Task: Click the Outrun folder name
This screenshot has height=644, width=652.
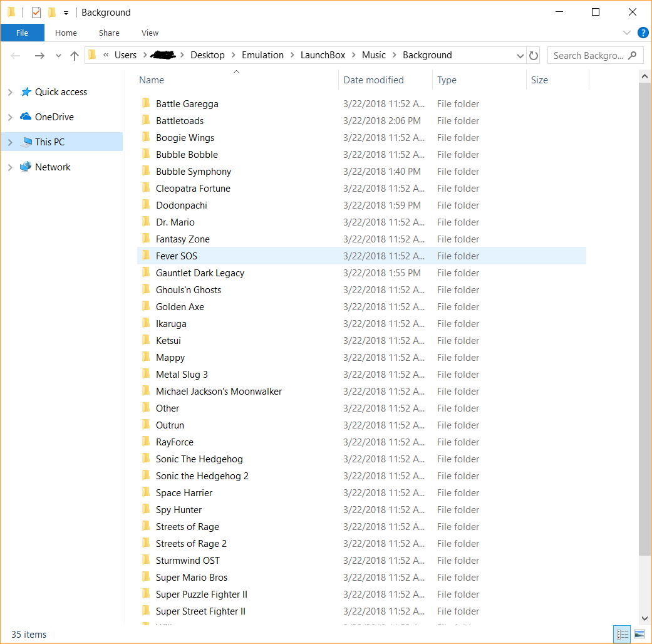Action: pos(170,425)
